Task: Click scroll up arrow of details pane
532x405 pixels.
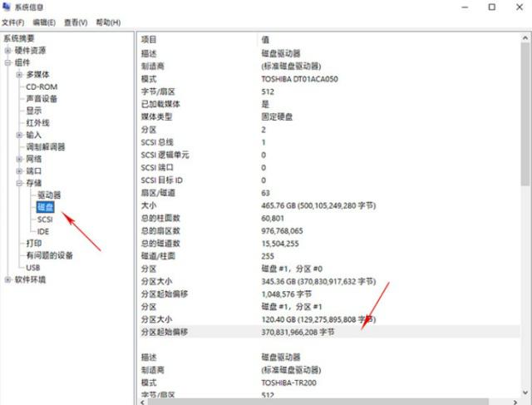Action: pyautogui.click(x=525, y=38)
